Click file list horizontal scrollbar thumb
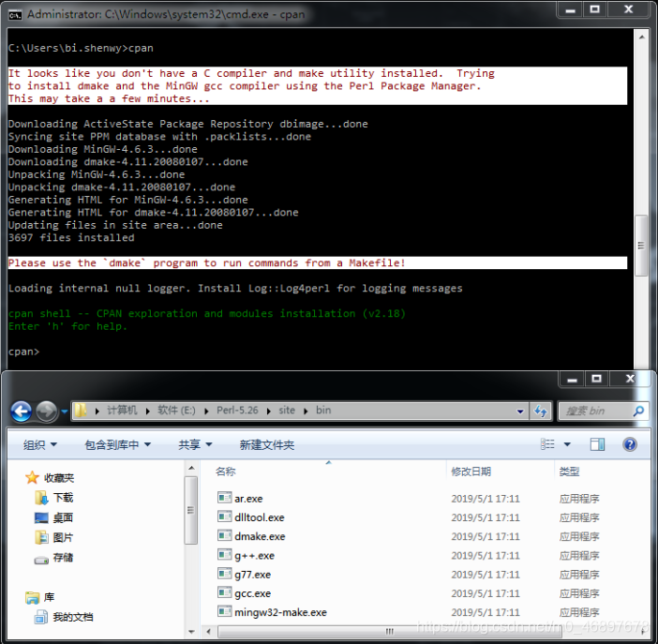Screen dimensions: 658x644 point(389,632)
